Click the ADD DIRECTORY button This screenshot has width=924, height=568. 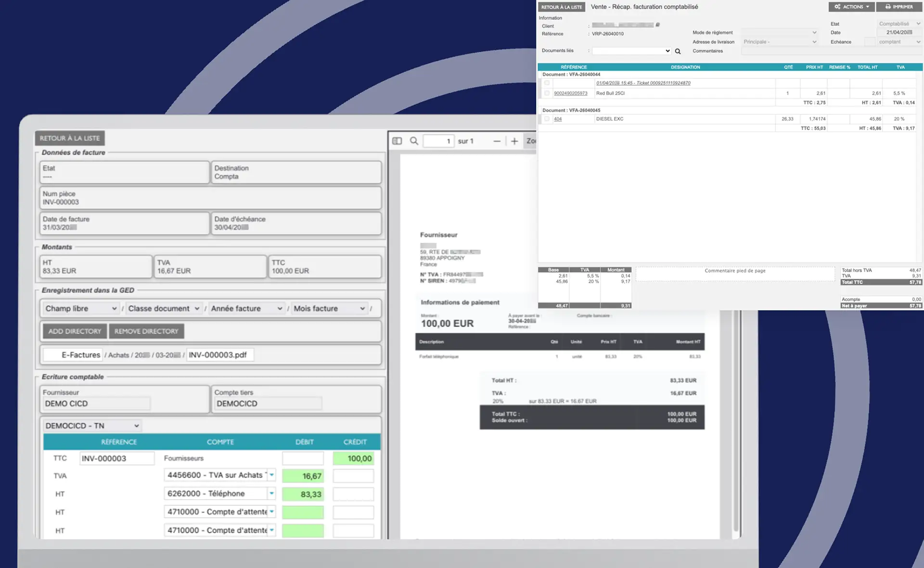click(75, 331)
